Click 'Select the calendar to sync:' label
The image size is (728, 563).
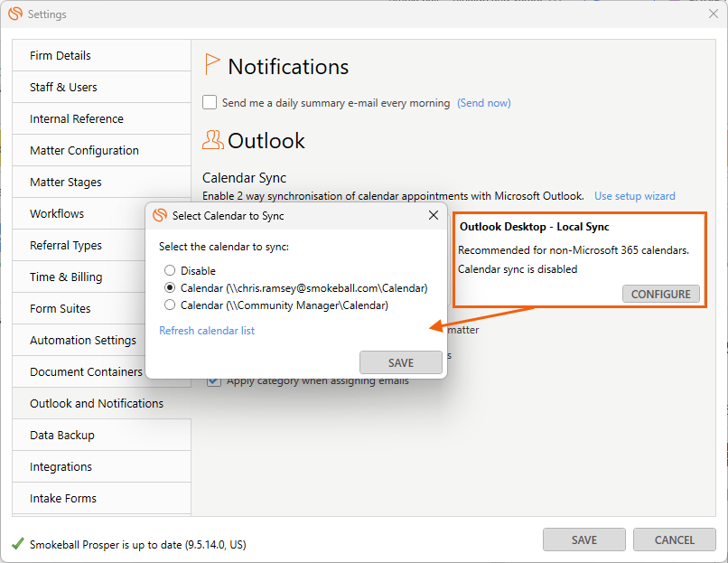click(224, 247)
